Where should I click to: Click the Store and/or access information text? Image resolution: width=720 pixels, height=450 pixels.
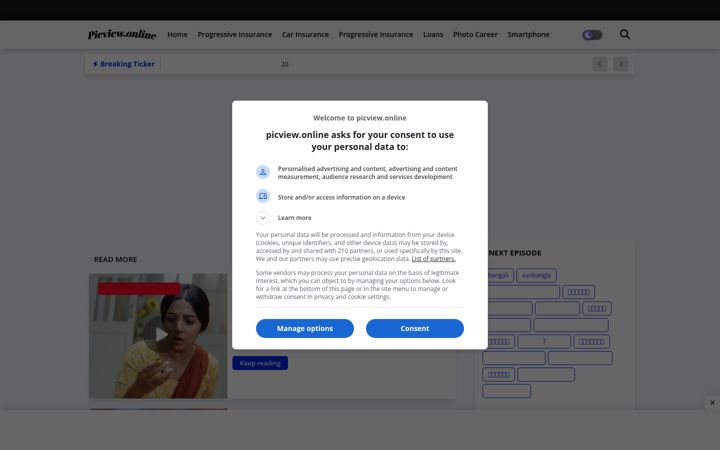pyautogui.click(x=341, y=197)
